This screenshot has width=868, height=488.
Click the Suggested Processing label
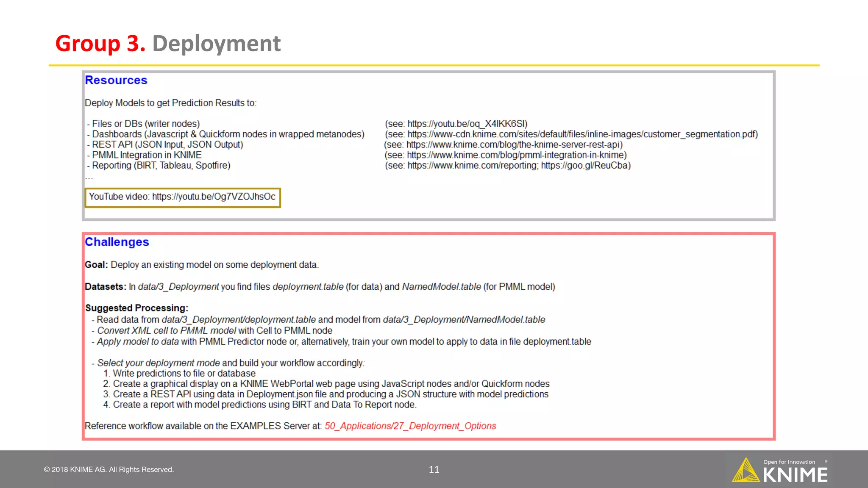[x=136, y=308]
